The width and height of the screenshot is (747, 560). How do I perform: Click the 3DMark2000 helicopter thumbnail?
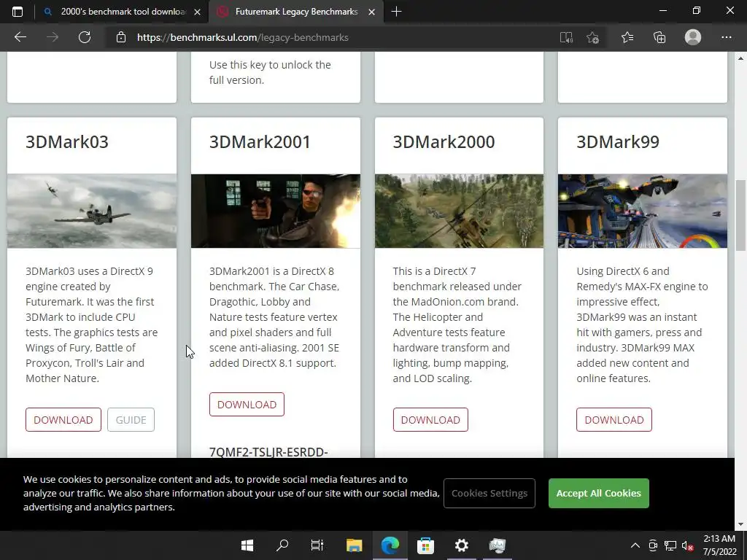tap(459, 211)
